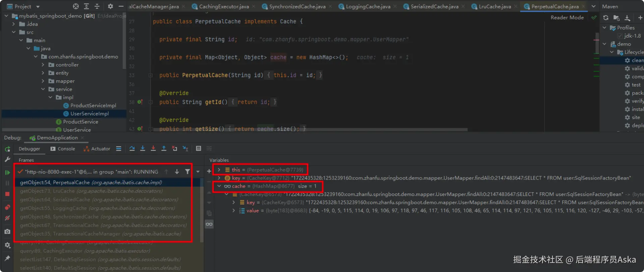Open View Breakpoints red circles icon
Screen dimensions: 644x272
pos(7,207)
